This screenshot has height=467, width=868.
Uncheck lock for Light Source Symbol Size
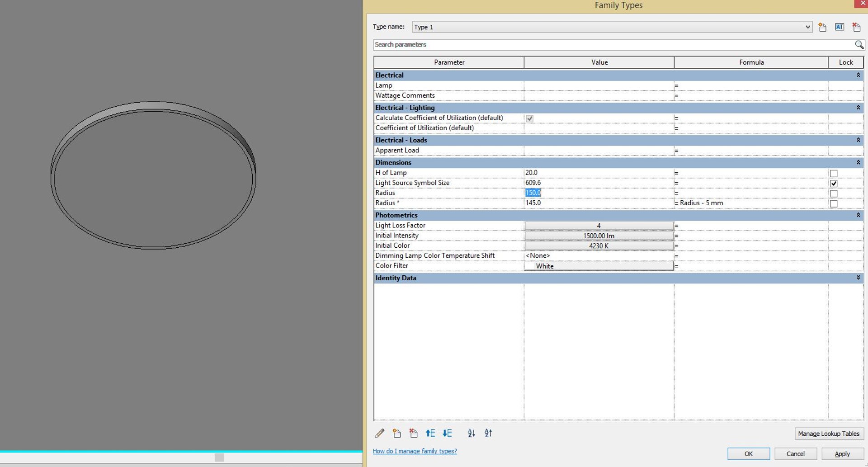pyautogui.click(x=834, y=184)
